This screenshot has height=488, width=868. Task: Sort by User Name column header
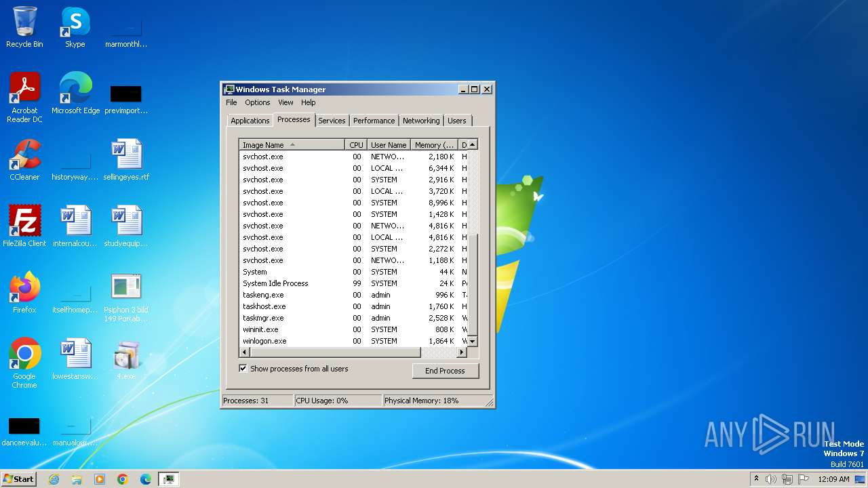point(389,144)
